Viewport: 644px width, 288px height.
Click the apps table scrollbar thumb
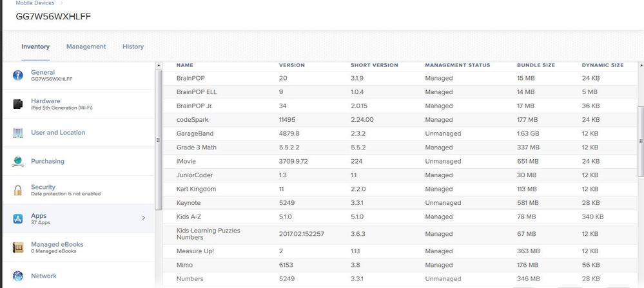tap(641, 140)
